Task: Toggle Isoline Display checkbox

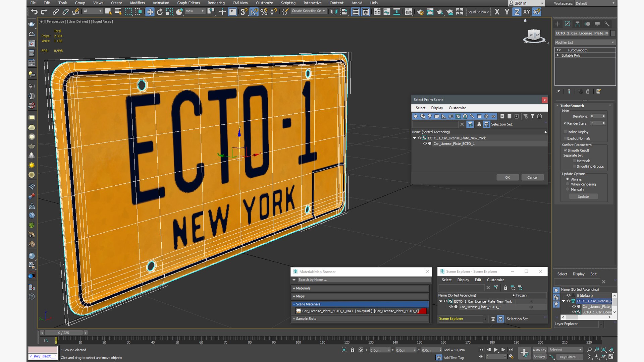Action: click(565, 132)
